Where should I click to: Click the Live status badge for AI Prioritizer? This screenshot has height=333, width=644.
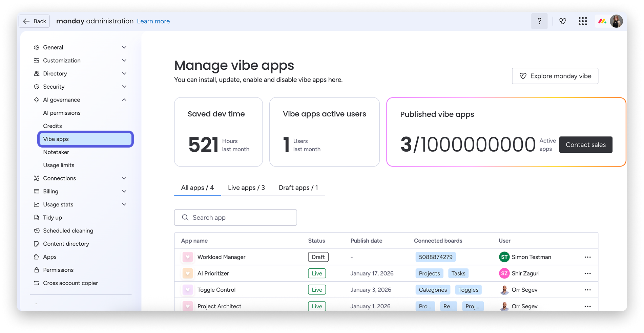point(317,273)
